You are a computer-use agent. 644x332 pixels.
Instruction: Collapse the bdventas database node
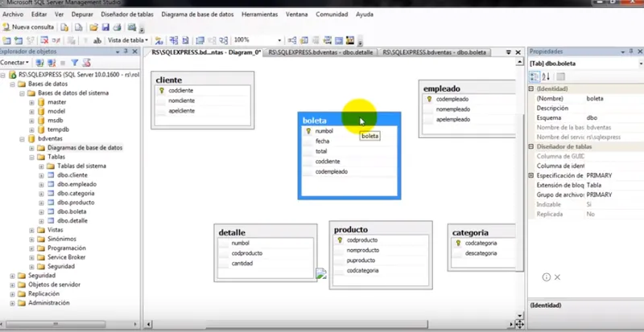coord(23,139)
